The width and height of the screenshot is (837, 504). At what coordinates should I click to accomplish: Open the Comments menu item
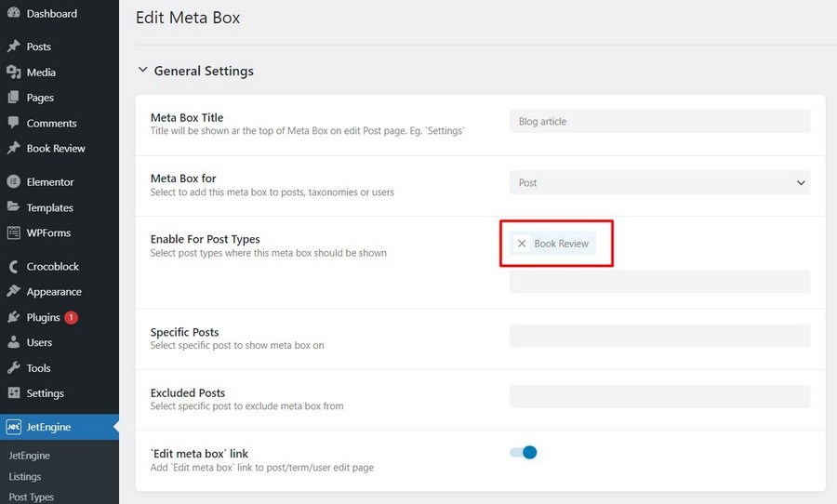52,123
